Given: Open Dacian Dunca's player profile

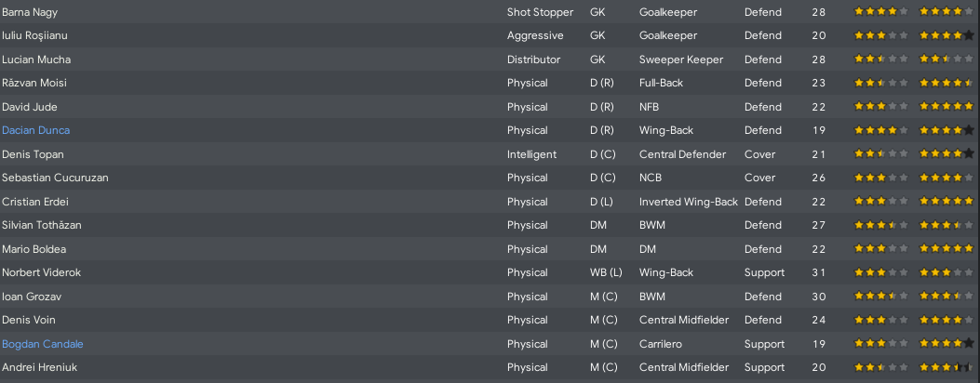Looking at the screenshot, I should pyautogui.click(x=35, y=130).
